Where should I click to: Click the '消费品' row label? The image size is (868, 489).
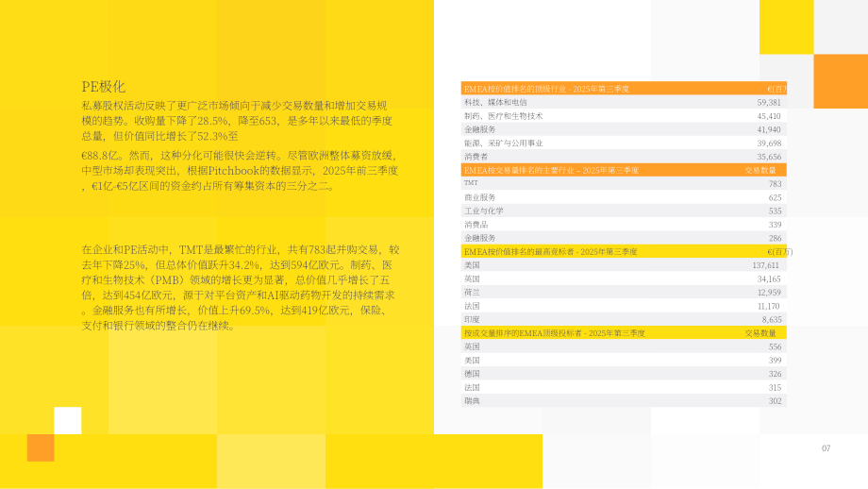tap(476, 225)
